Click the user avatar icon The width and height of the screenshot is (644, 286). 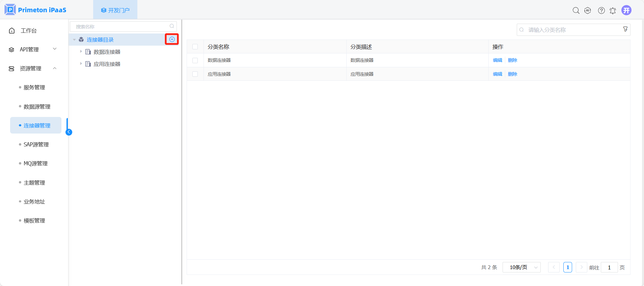(626, 10)
